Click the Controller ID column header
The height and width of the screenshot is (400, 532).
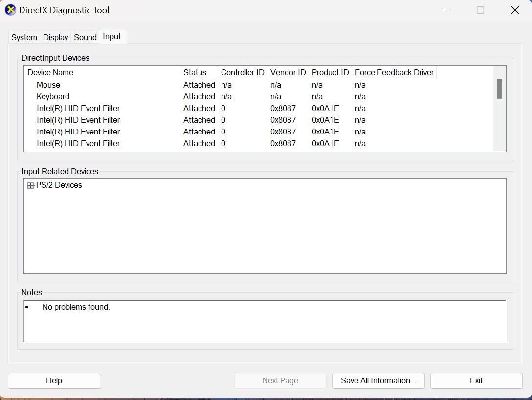(242, 72)
